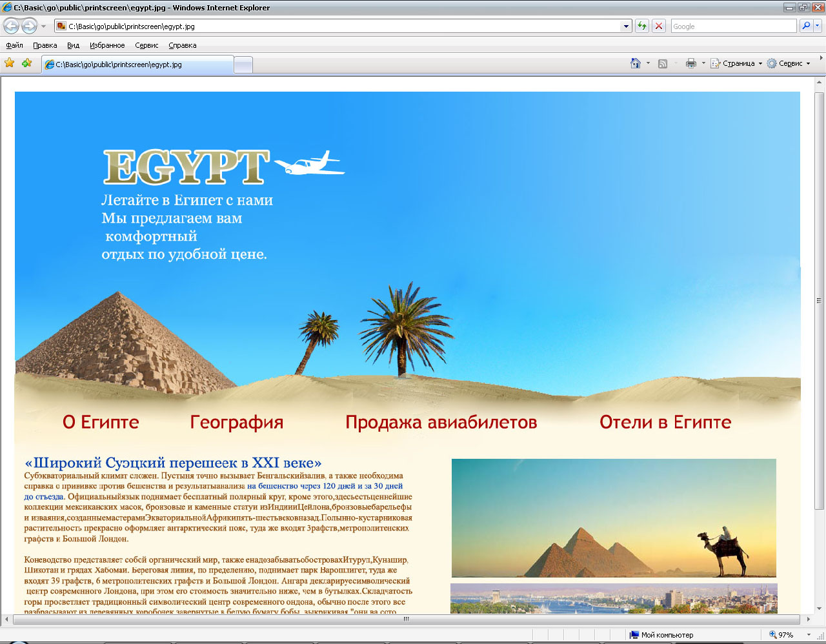Click the vertical scrollbar thumb
This screenshot has height=644, width=826.
pos(820,300)
